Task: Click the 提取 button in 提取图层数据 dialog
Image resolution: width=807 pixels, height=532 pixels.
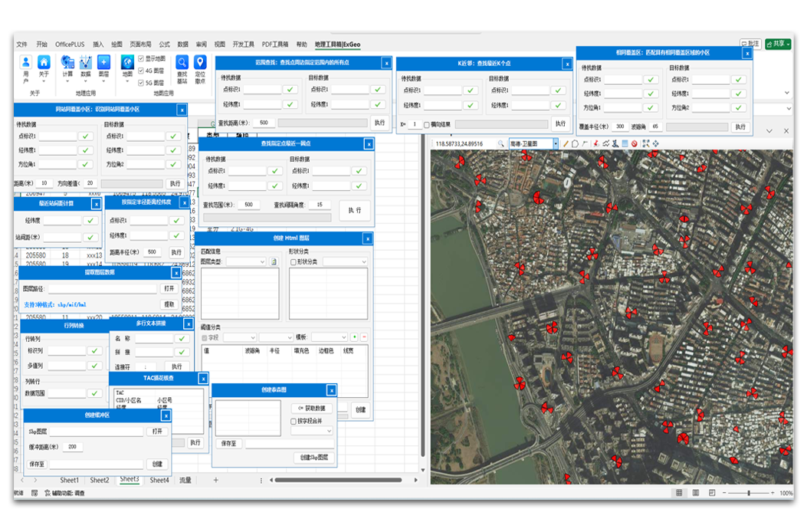Action: (x=169, y=304)
